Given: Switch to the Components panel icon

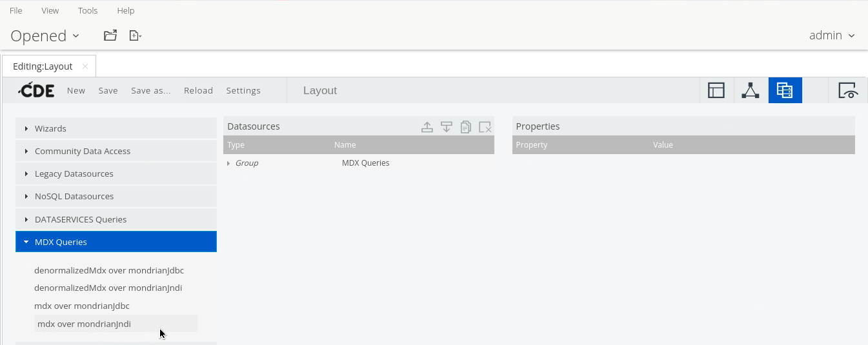Looking at the screenshot, I should pyautogui.click(x=750, y=91).
